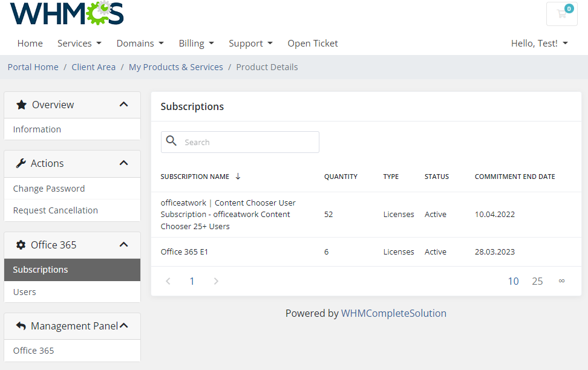
Task: Sort by Status column header
Action: point(437,177)
